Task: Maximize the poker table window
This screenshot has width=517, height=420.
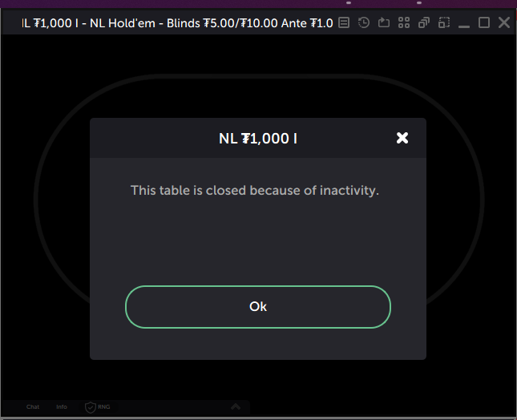Action: tap(484, 23)
